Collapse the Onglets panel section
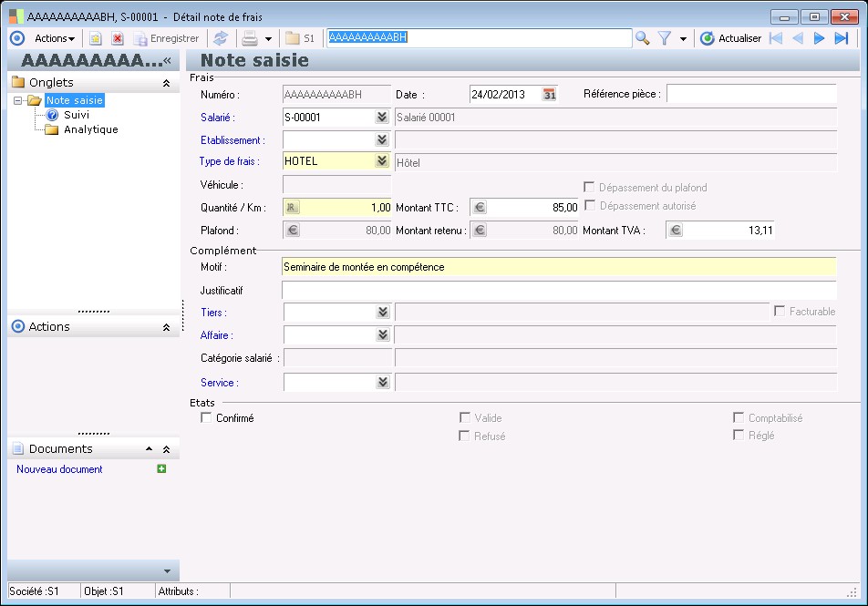Screen dimensions: 868x606 (166, 83)
